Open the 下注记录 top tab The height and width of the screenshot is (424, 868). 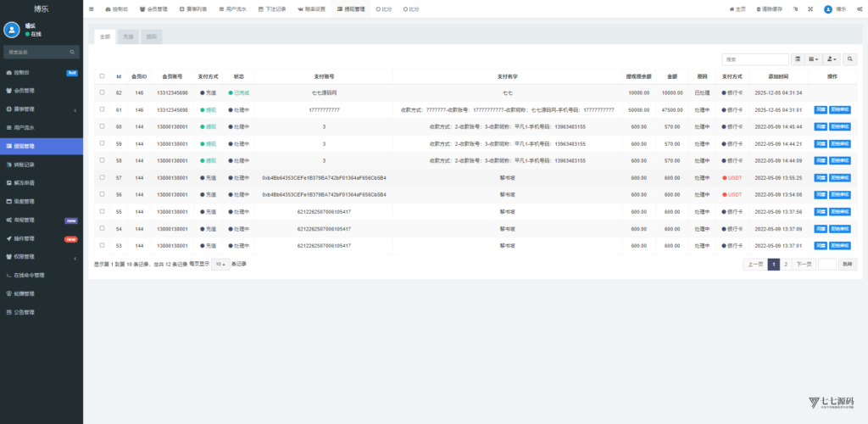click(x=272, y=9)
